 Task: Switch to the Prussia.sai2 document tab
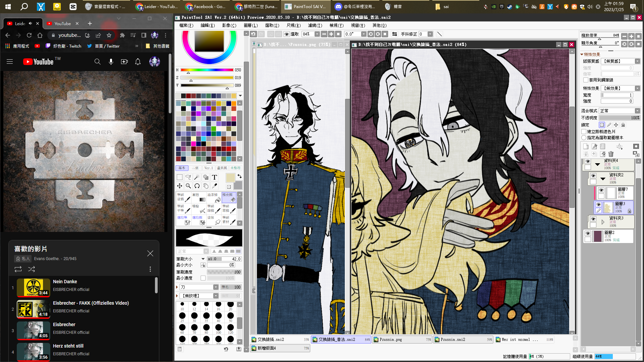pos(463,340)
